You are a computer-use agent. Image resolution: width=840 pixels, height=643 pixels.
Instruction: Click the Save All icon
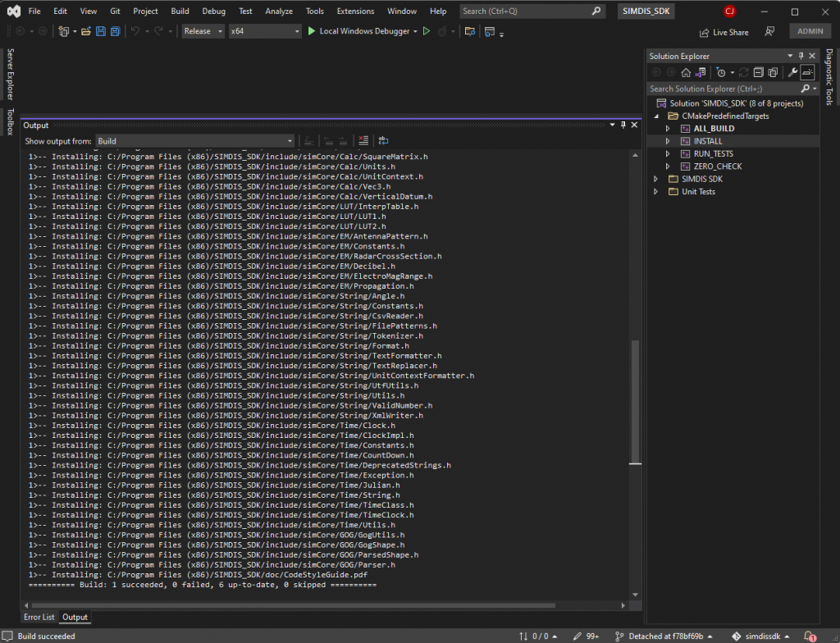coord(115,32)
